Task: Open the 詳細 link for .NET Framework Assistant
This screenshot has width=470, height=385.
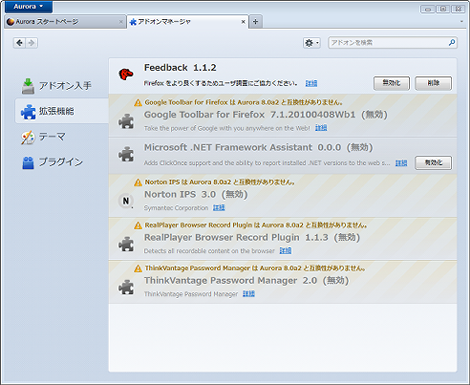Action: [401, 163]
